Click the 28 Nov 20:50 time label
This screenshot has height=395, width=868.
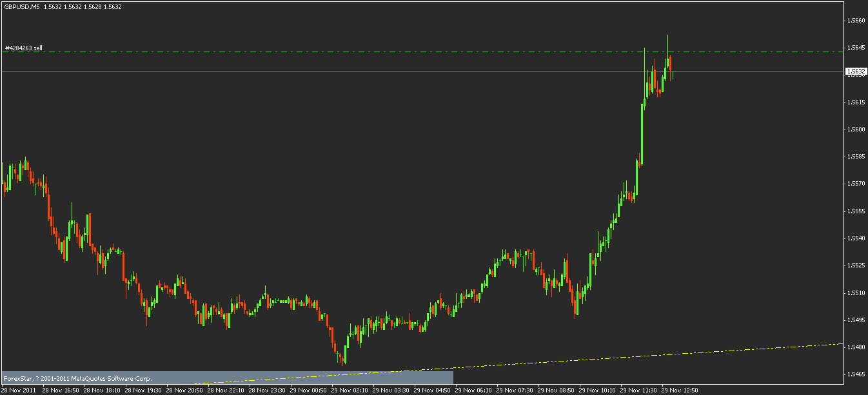(x=184, y=390)
